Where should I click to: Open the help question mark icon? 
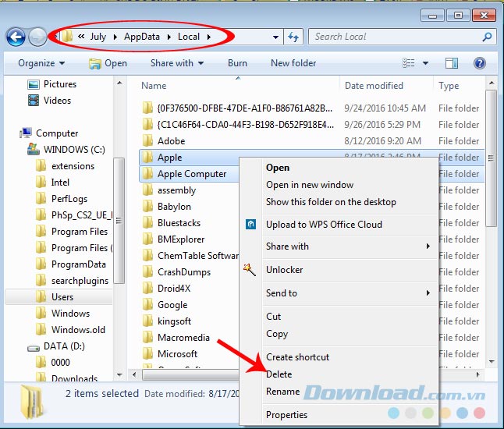click(479, 63)
